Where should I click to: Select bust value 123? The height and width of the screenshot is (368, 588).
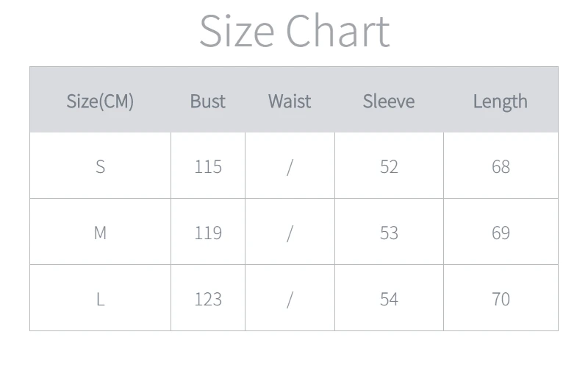pyautogui.click(x=208, y=299)
